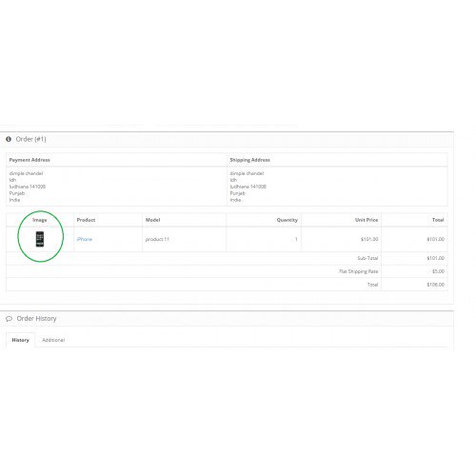The image size is (476, 476).
Task: Select the model cell 'product 11'
Action: click(x=157, y=239)
